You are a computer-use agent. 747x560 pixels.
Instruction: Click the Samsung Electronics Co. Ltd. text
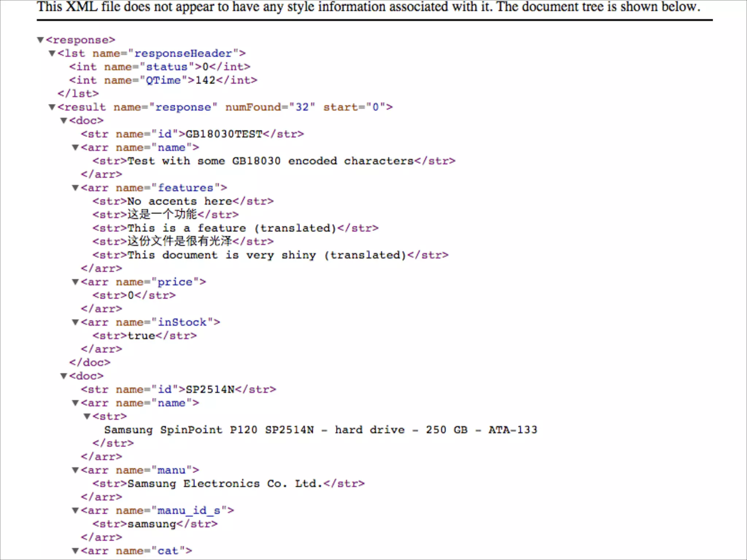tap(225, 484)
